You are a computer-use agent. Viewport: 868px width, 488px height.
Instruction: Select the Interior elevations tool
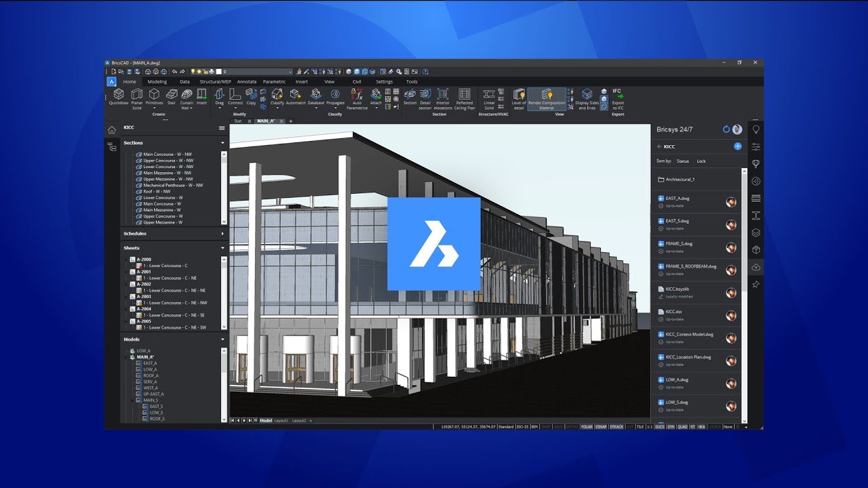click(443, 98)
